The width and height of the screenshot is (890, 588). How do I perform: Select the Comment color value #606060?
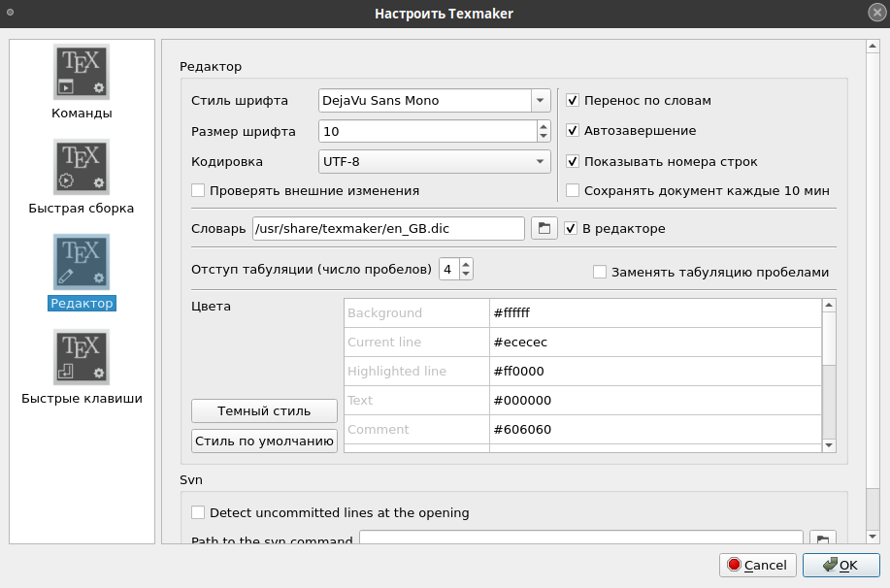click(655, 429)
